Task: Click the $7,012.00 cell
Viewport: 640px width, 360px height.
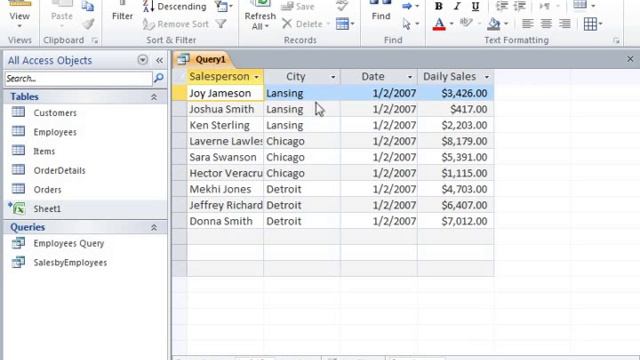Action: click(x=456, y=221)
